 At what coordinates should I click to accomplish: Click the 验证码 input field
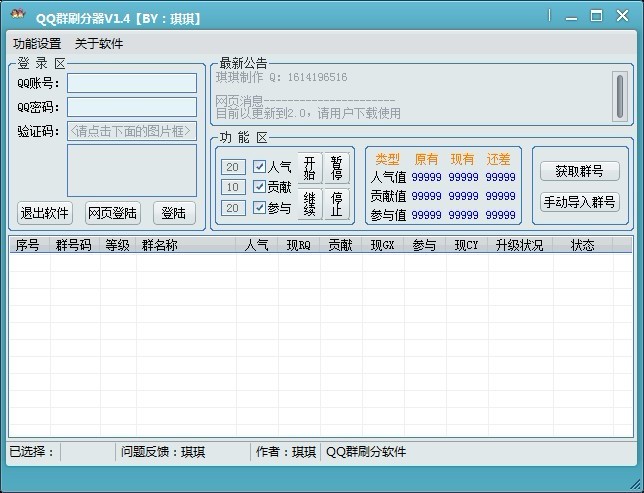[x=132, y=131]
